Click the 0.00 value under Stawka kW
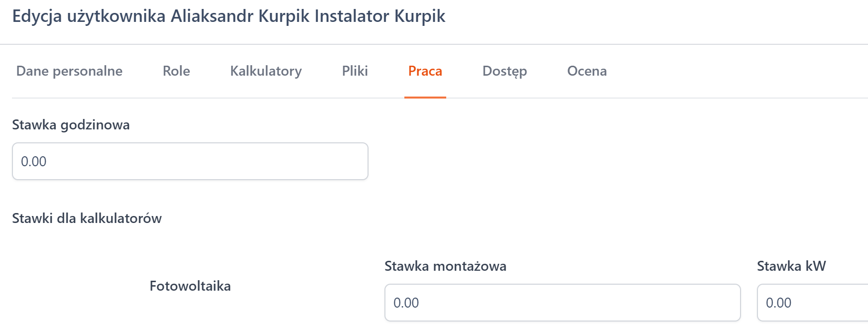The image size is (868, 326). click(778, 303)
